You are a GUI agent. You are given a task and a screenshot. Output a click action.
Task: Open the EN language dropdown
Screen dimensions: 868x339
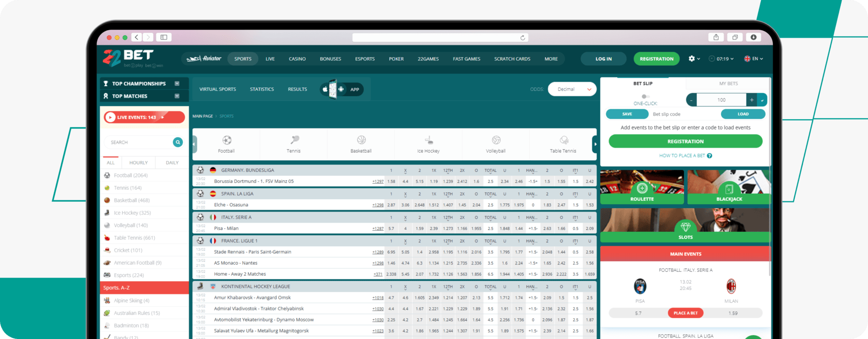pos(754,59)
